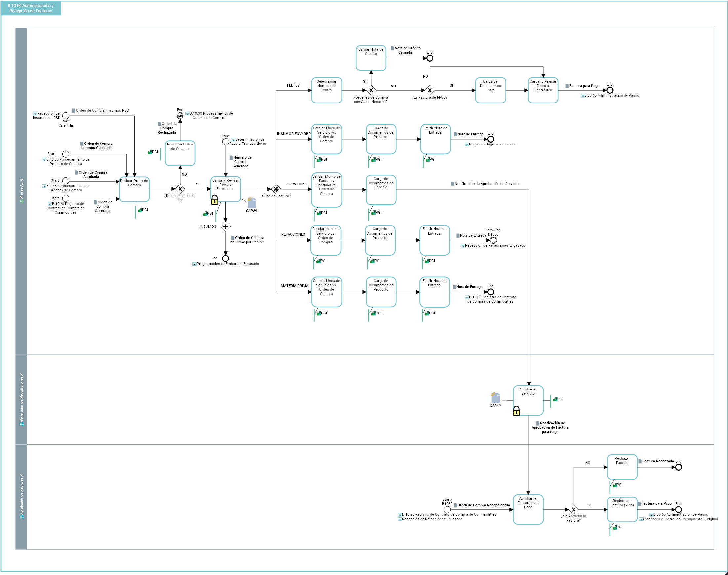Select the B.10.60 Administración y Recepción de Facturas tab
The image size is (728, 575).
tap(31, 8)
